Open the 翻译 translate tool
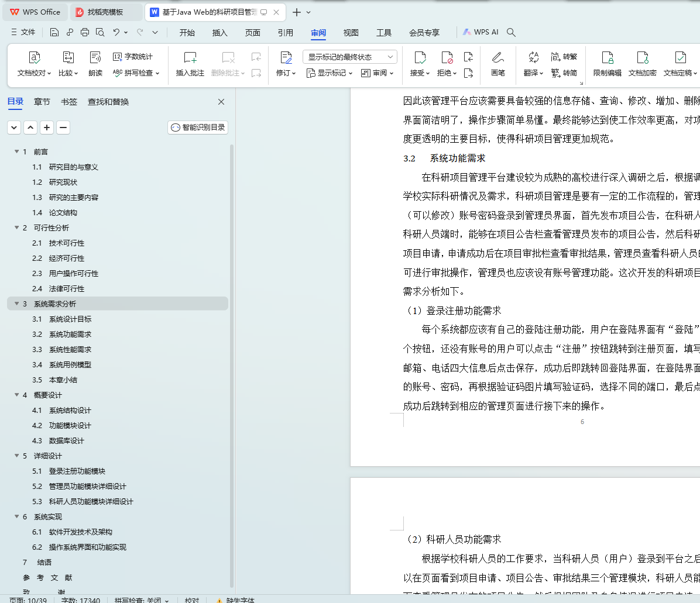 (x=533, y=64)
